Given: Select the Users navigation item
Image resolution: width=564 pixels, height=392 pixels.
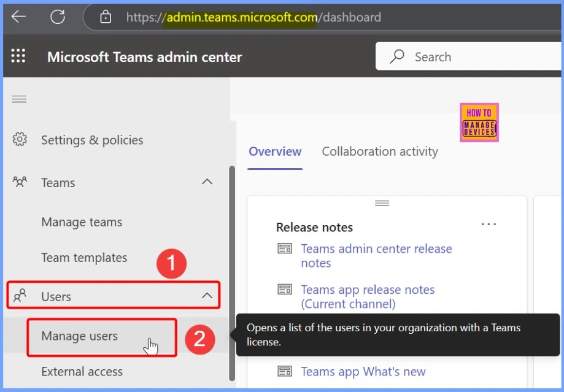Looking at the screenshot, I should (x=114, y=296).
